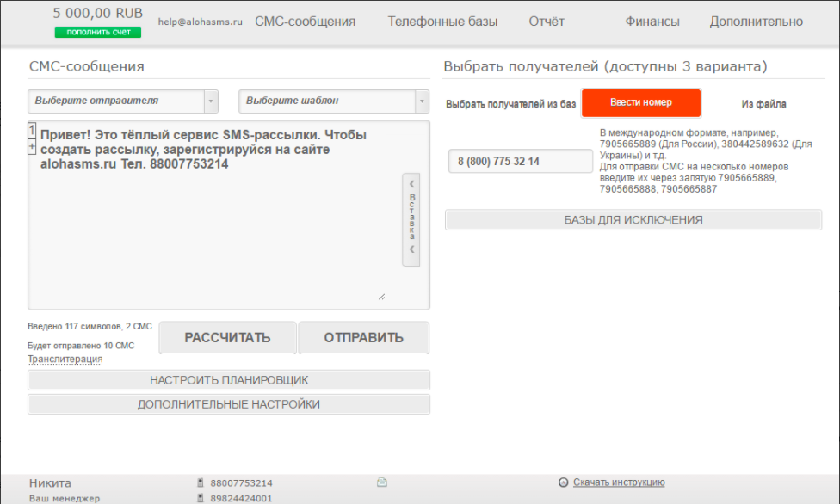840x504 pixels.
Task: Switch to the Из файла tab
Action: pos(763,103)
